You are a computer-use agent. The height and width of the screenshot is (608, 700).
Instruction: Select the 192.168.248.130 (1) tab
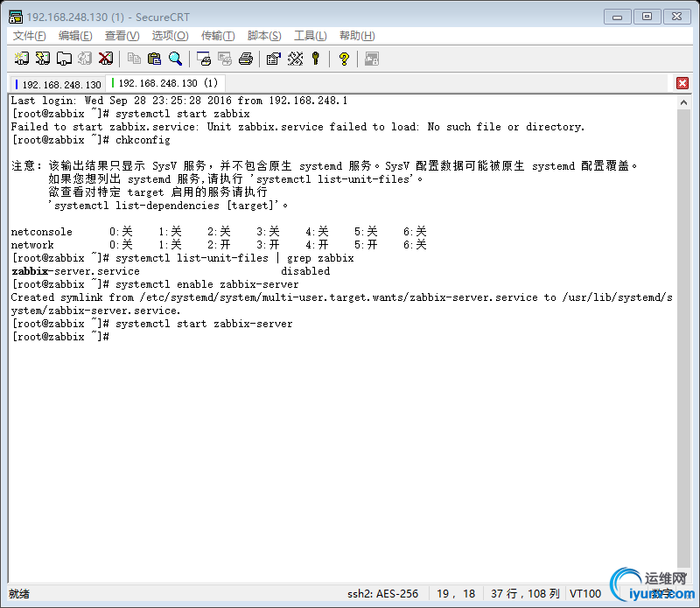coord(165,83)
